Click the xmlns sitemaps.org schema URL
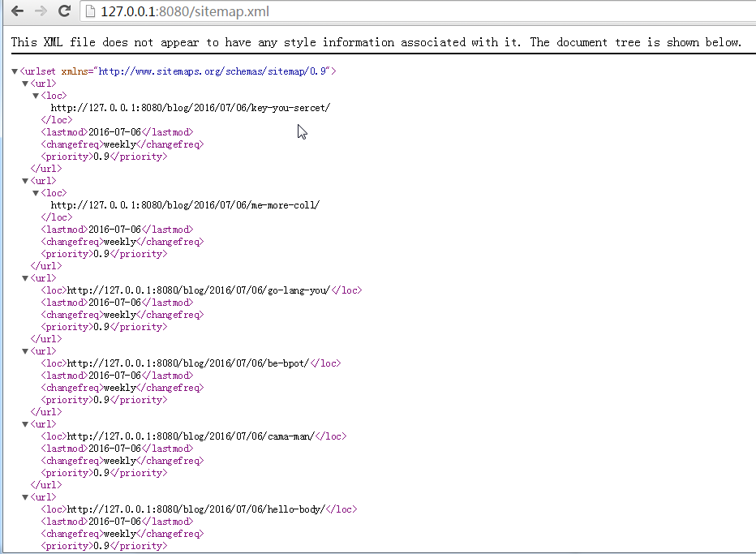The width and height of the screenshot is (756, 554). coord(213,71)
